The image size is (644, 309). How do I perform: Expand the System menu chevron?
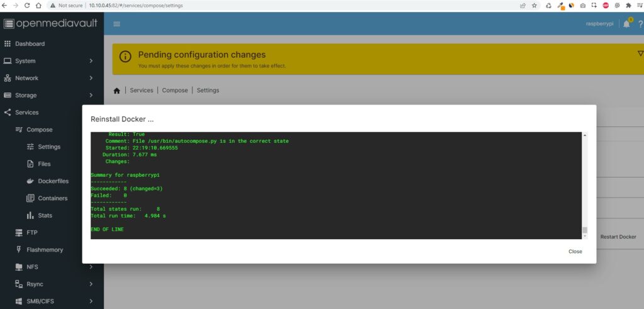click(91, 61)
